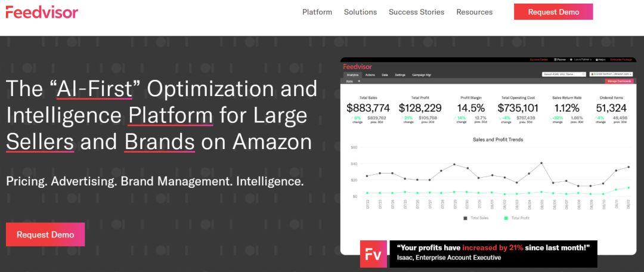The width and height of the screenshot is (644, 272).
Task: Click the Feedvisor logo in header
Action: click(x=42, y=12)
